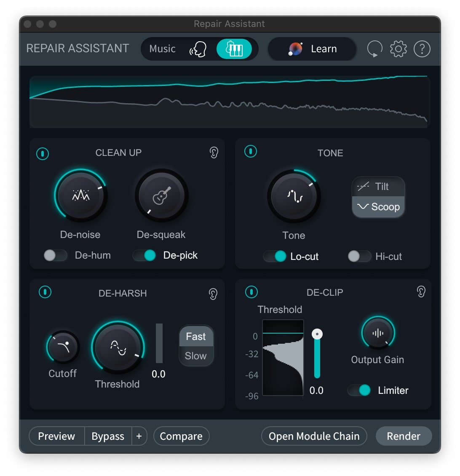Viewport: 460px width, 476px height.
Task: Click the Render button
Action: pos(403,436)
